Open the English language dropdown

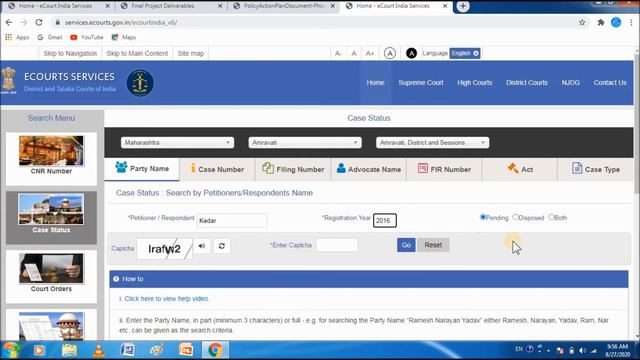pyautogui.click(x=465, y=53)
